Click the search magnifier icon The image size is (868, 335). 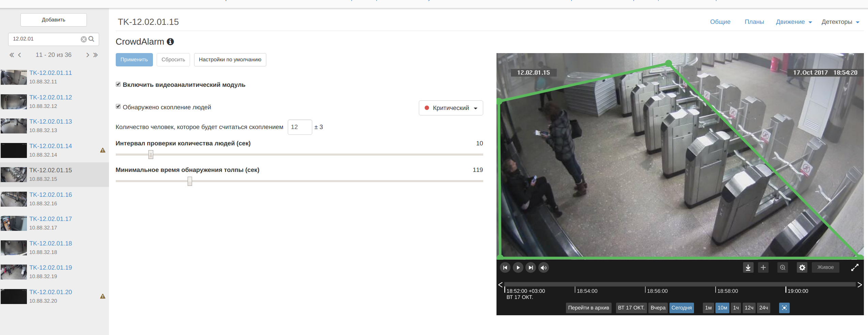pos(91,39)
